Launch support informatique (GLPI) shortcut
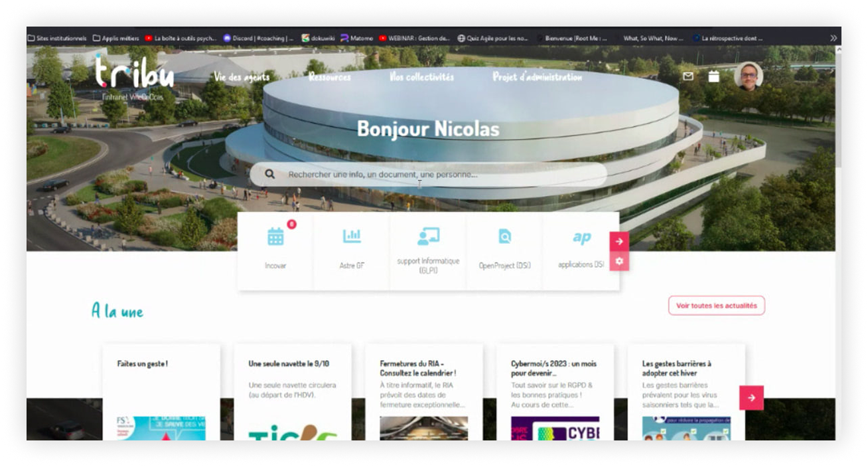 tap(428, 237)
